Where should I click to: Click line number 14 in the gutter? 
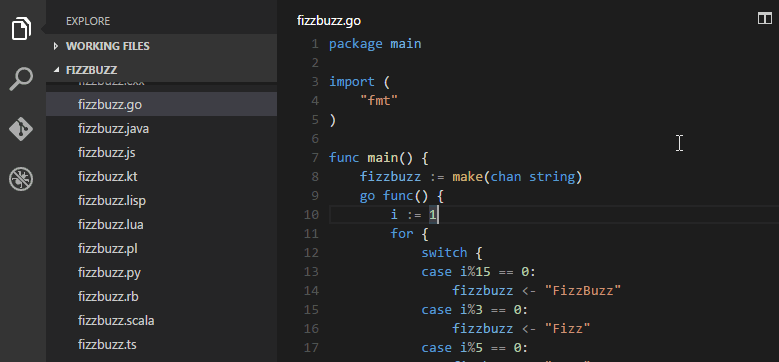coord(312,290)
